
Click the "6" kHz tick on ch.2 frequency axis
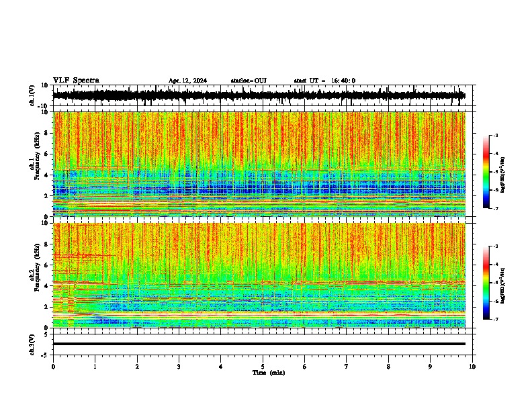pyautogui.click(x=47, y=265)
